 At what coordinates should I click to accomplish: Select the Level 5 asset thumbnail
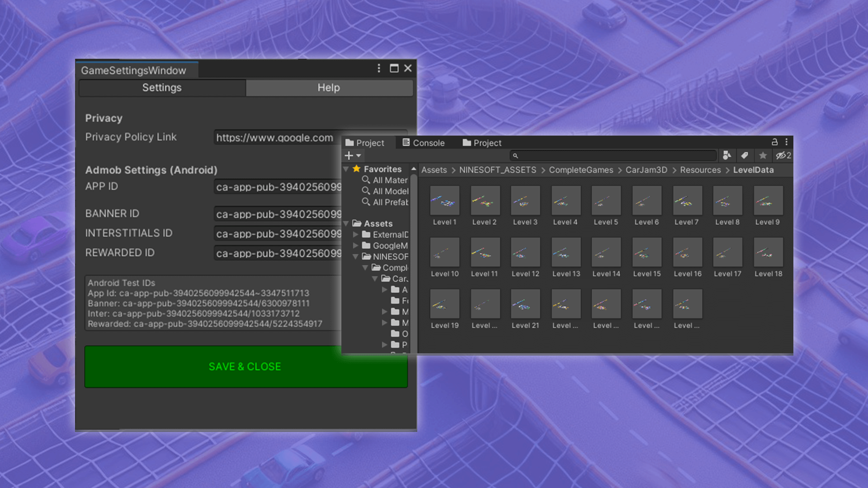pyautogui.click(x=605, y=201)
